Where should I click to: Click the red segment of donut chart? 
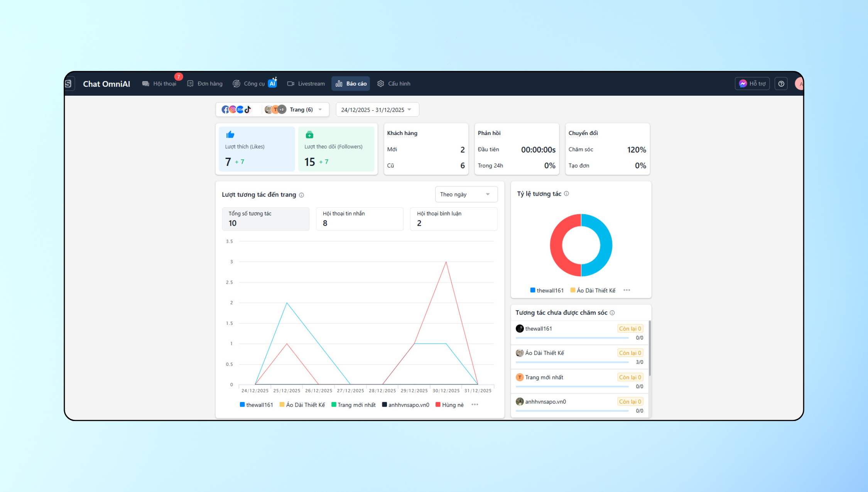click(x=556, y=245)
